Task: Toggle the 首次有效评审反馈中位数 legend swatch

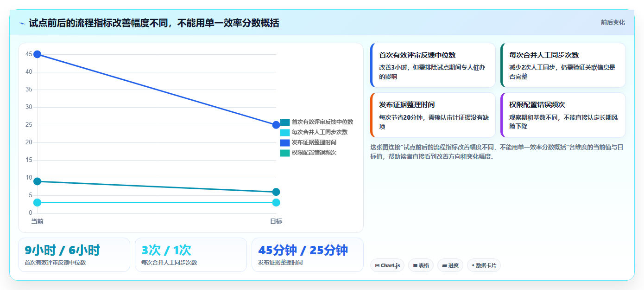Action: (x=284, y=122)
